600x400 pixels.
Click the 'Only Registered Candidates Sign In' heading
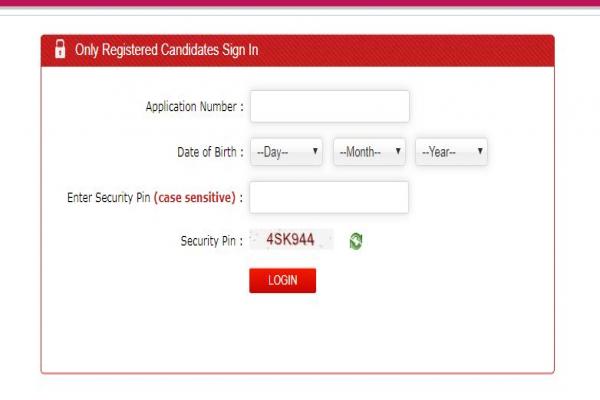167,50
